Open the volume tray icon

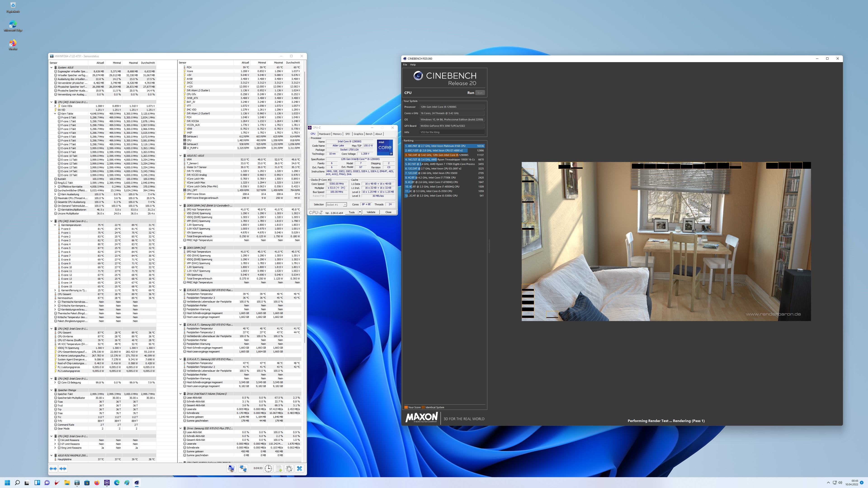click(840, 483)
